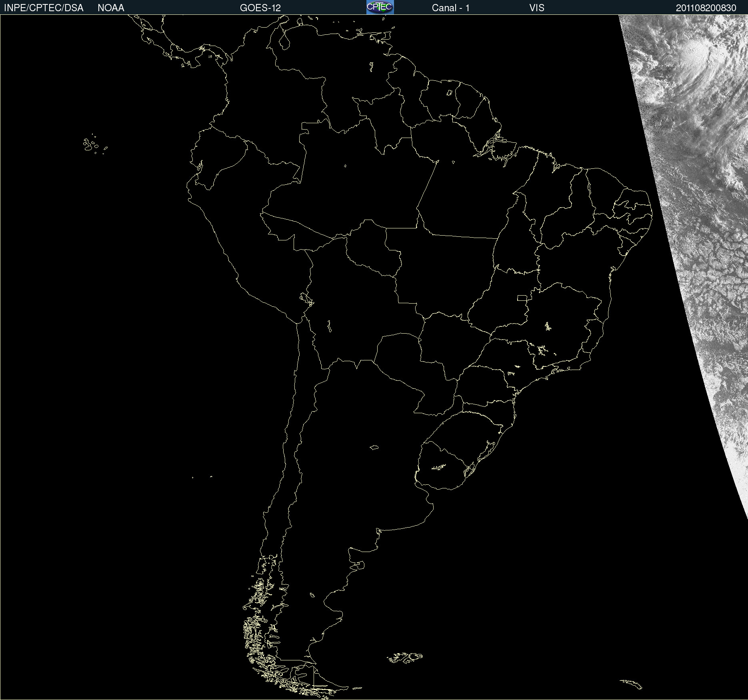
Task: Select the INPE/CPTEC/DSA header text
Action: [x=44, y=8]
